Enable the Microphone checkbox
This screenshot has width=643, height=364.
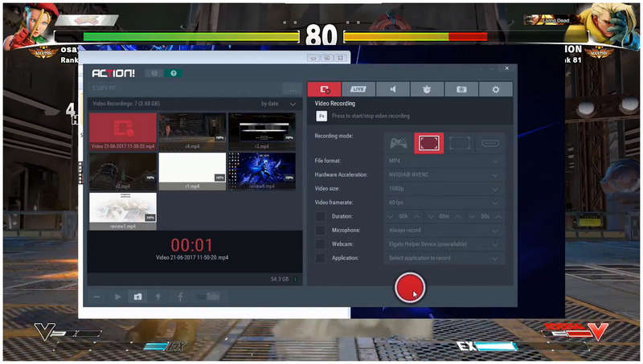(320, 231)
